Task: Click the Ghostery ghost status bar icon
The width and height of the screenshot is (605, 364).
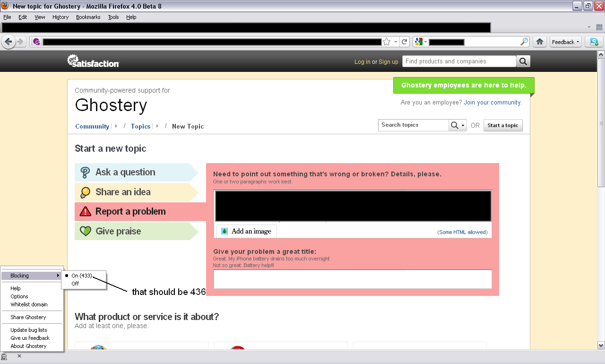Action: coord(4,356)
